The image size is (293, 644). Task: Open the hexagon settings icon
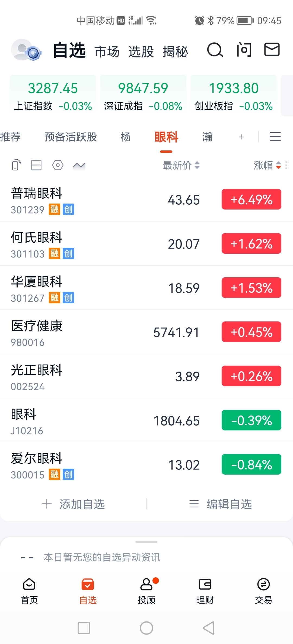pos(58,165)
